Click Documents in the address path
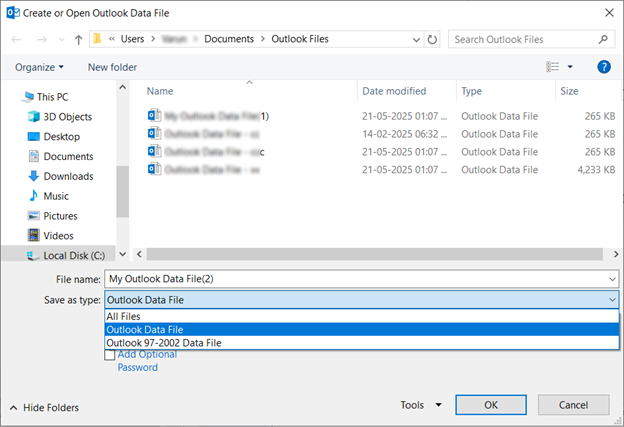Viewport: 624px width, 427px height. (x=229, y=39)
